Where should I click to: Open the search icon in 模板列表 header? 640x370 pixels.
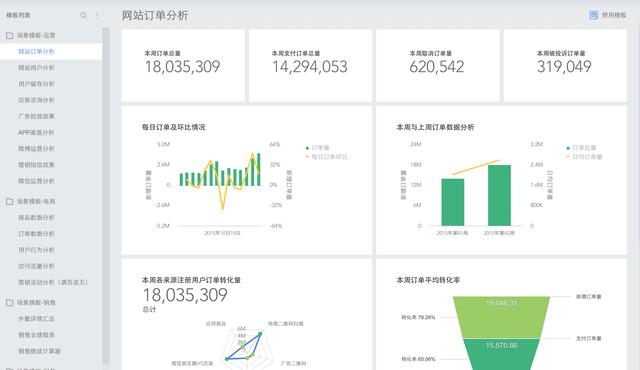(x=84, y=15)
